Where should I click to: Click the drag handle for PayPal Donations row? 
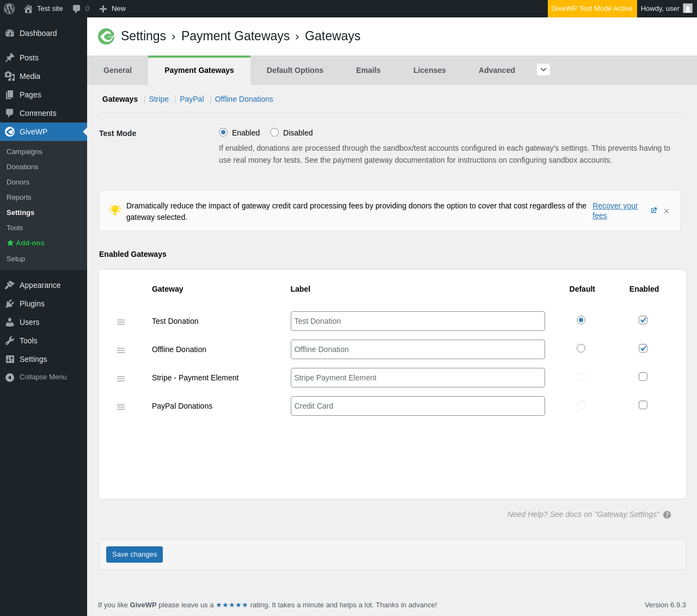121,407
